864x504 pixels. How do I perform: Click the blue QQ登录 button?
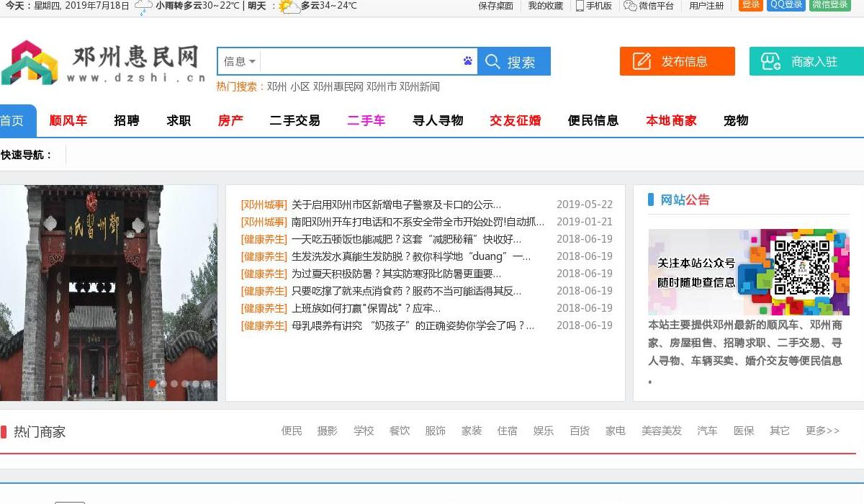[x=786, y=5]
